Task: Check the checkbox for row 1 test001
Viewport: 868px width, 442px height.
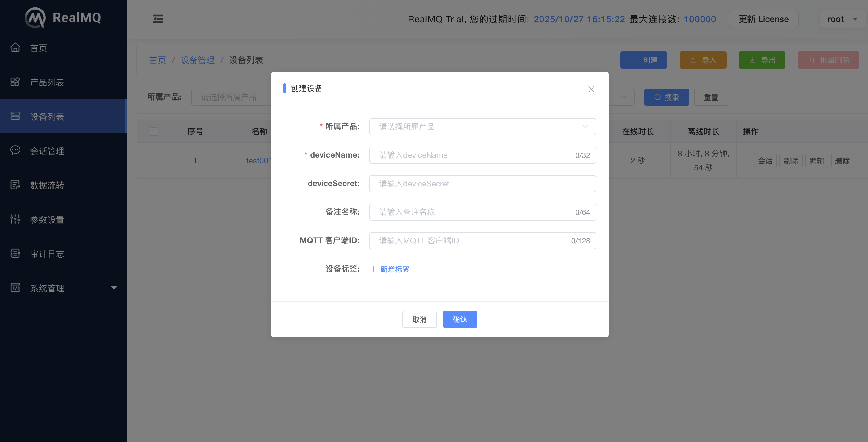Action: point(154,161)
